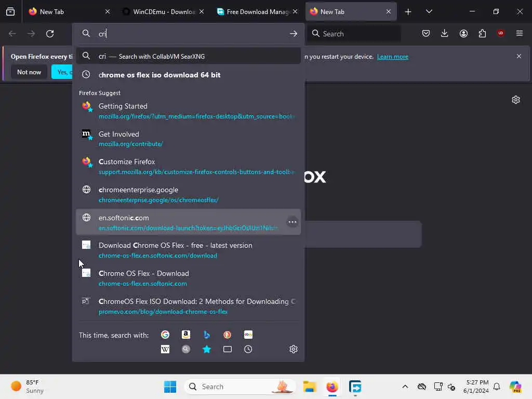
Task: Search with eBay engine icon
Action: tap(248, 335)
